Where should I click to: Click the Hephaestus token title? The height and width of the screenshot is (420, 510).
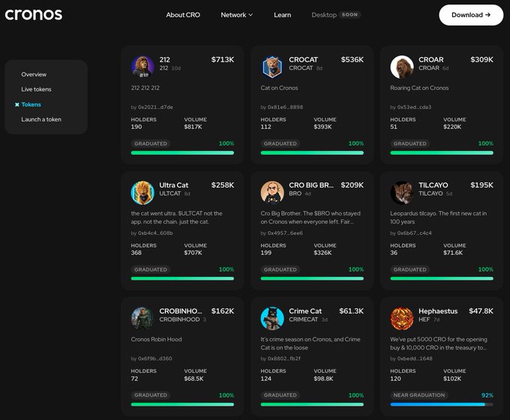point(438,311)
